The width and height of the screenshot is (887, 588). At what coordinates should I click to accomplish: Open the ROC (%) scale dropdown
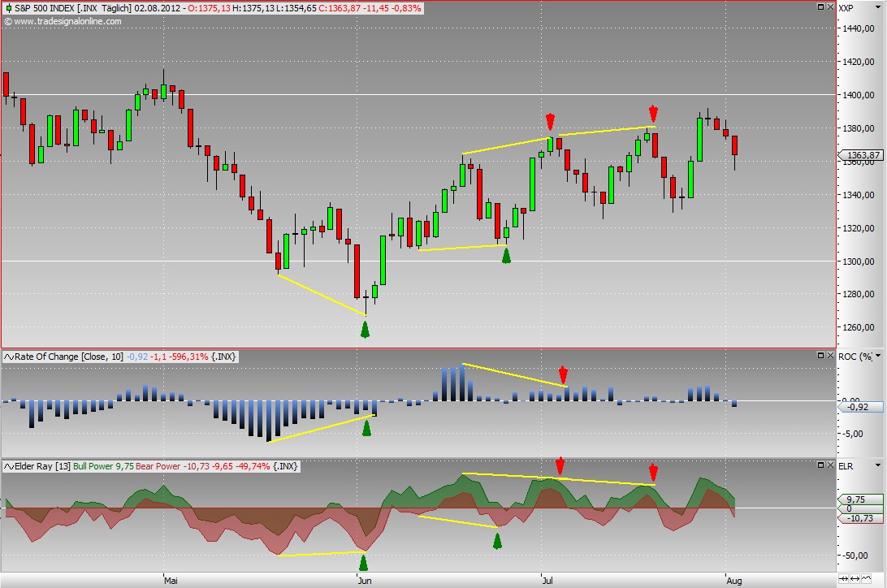pyautogui.click(x=878, y=356)
